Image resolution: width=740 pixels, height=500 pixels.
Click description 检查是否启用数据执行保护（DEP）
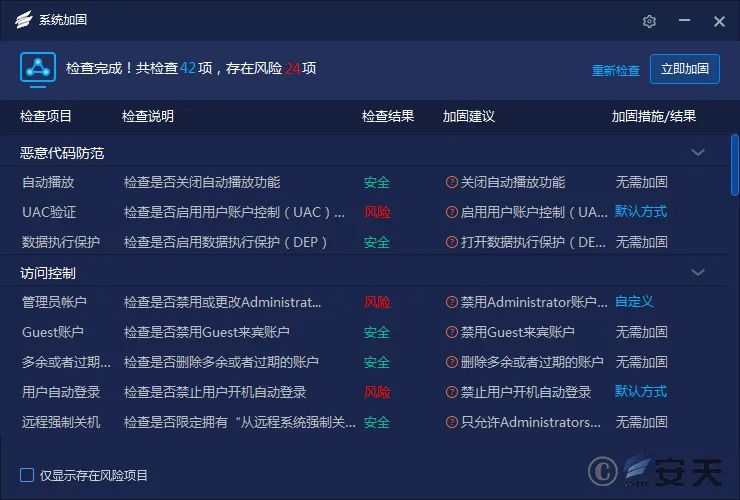[226, 242]
